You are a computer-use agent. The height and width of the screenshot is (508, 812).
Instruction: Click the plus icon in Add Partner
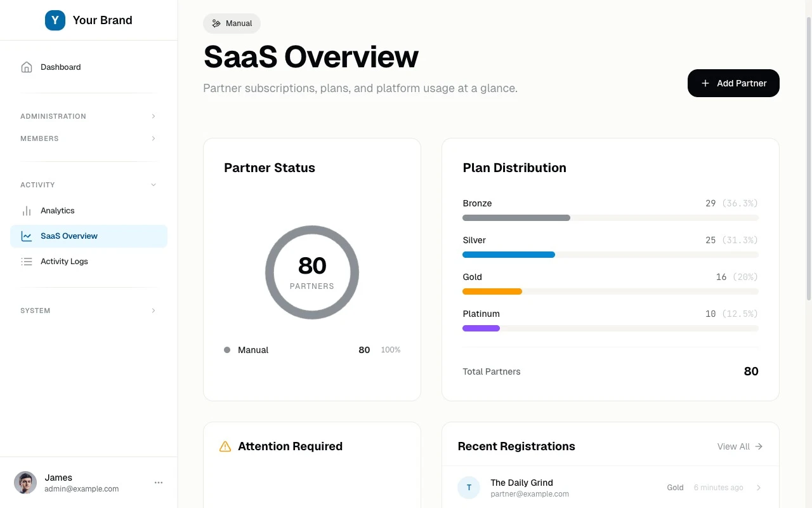(x=705, y=83)
